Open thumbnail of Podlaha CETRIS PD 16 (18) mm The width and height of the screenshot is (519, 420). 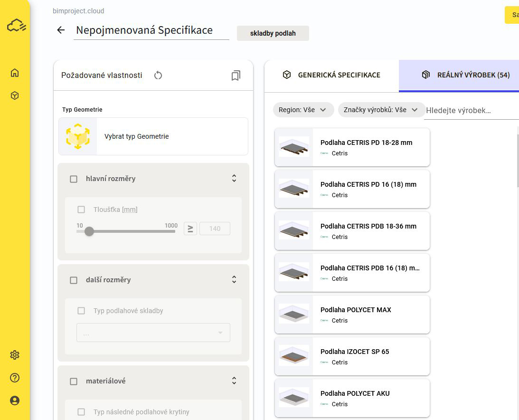tap(294, 189)
